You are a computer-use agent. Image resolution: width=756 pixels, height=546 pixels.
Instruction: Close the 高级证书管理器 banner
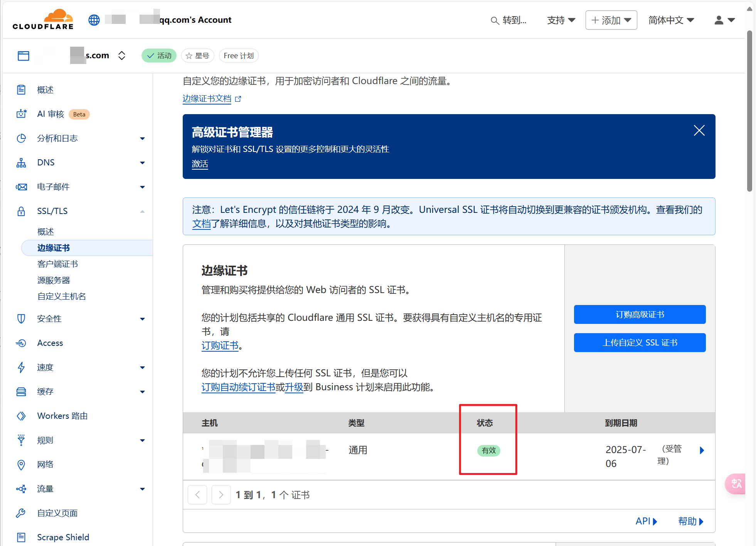(x=699, y=131)
